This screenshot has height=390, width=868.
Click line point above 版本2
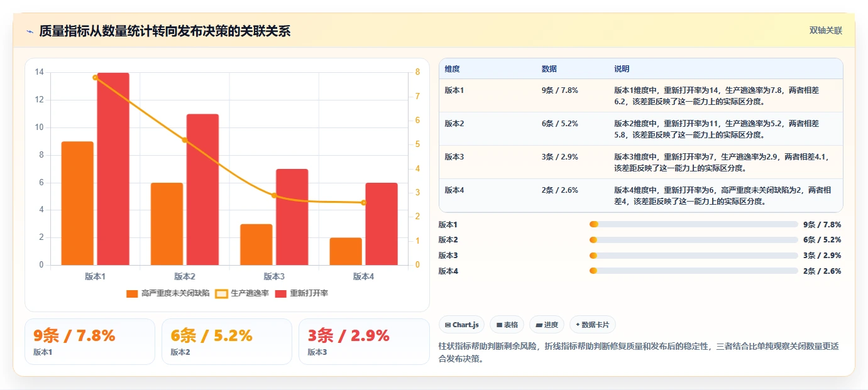(x=185, y=140)
